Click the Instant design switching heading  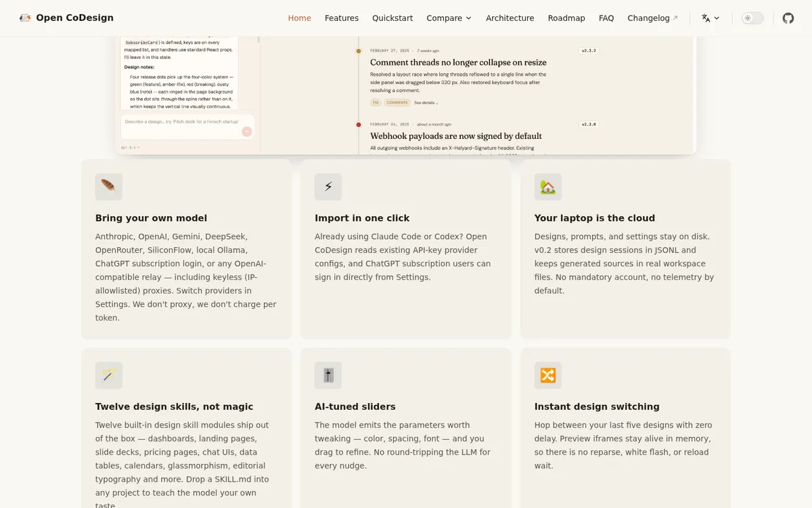coord(597,406)
